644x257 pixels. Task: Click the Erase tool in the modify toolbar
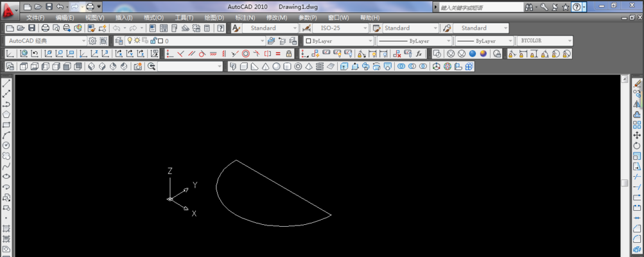(638, 83)
